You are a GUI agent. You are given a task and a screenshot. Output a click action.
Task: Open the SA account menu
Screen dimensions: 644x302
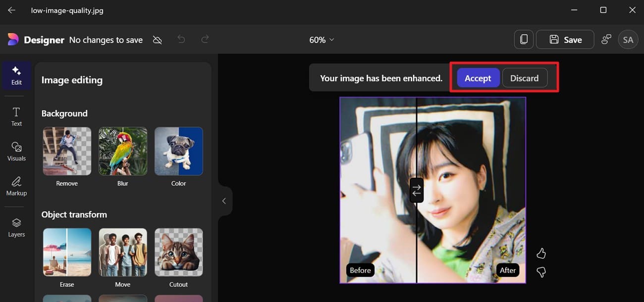pyautogui.click(x=628, y=39)
